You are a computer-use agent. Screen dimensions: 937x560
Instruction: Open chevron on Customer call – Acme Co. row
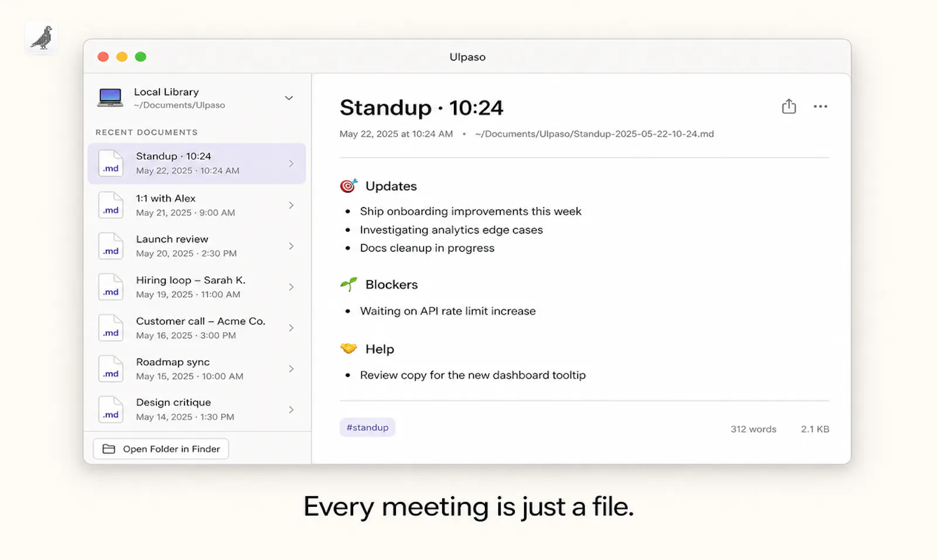pos(291,328)
